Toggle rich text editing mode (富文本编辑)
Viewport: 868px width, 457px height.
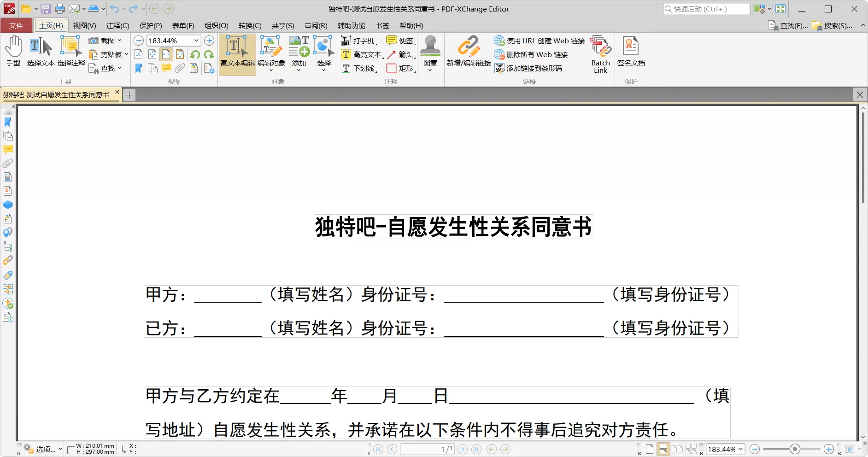click(x=237, y=53)
